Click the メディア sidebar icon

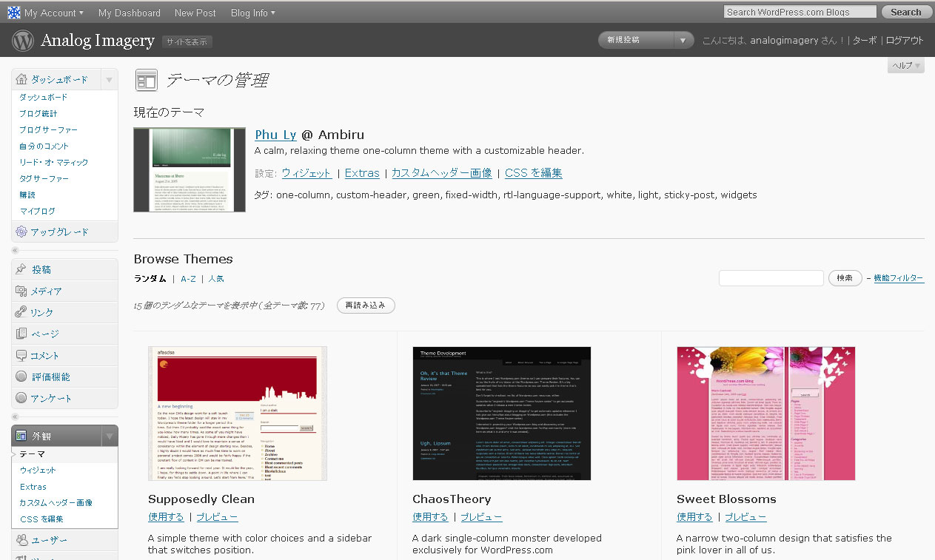click(x=21, y=291)
